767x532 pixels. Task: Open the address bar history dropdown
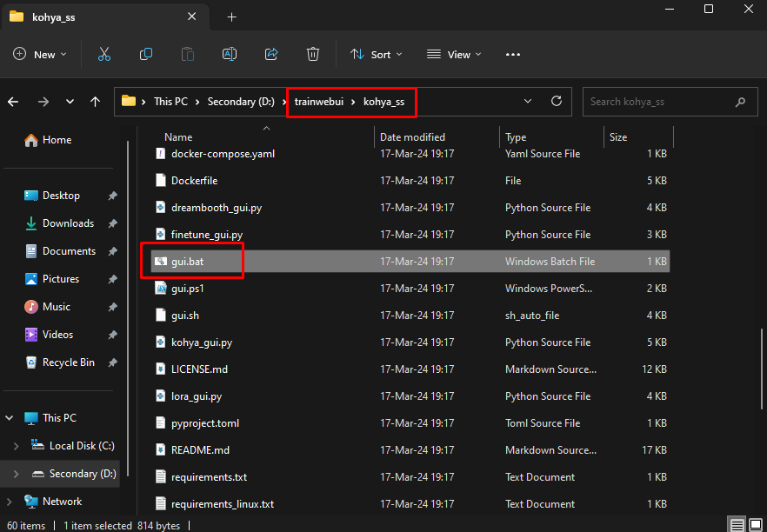528,102
